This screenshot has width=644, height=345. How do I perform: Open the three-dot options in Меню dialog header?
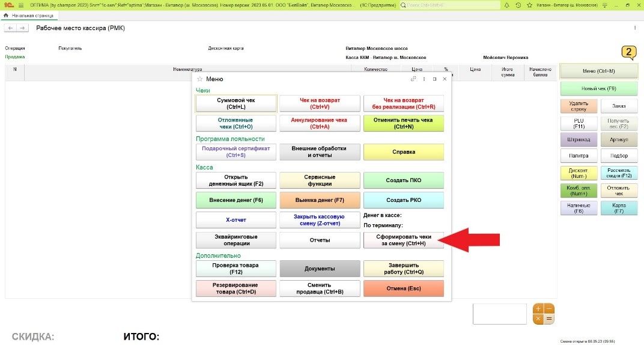click(x=424, y=79)
